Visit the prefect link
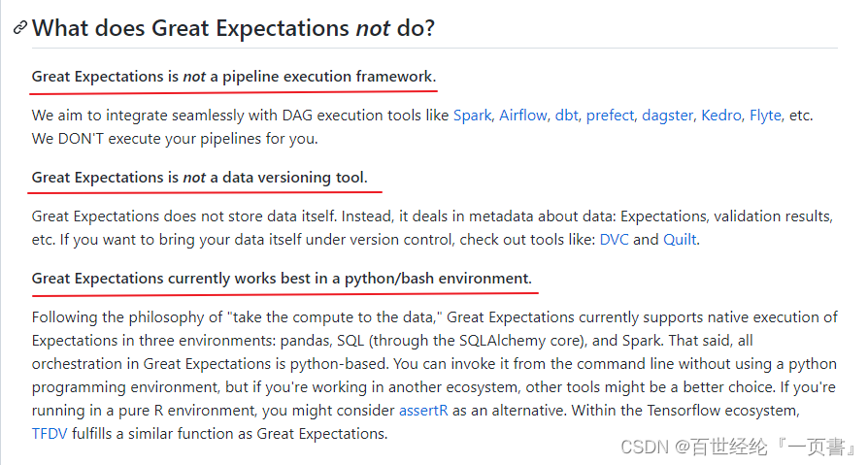 pyautogui.click(x=610, y=116)
